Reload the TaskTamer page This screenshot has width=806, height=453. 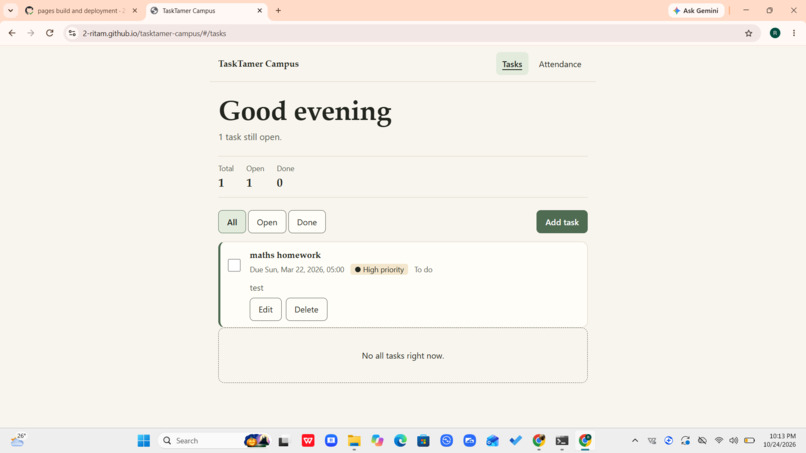point(49,33)
